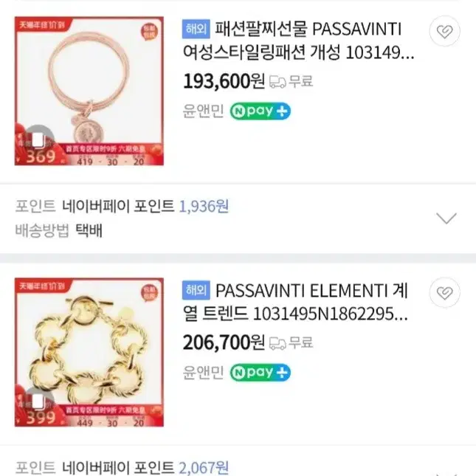
Task: Click 네이버페이 포인트 2,067원 text
Action: pyautogui.click(x=145, y=467)
